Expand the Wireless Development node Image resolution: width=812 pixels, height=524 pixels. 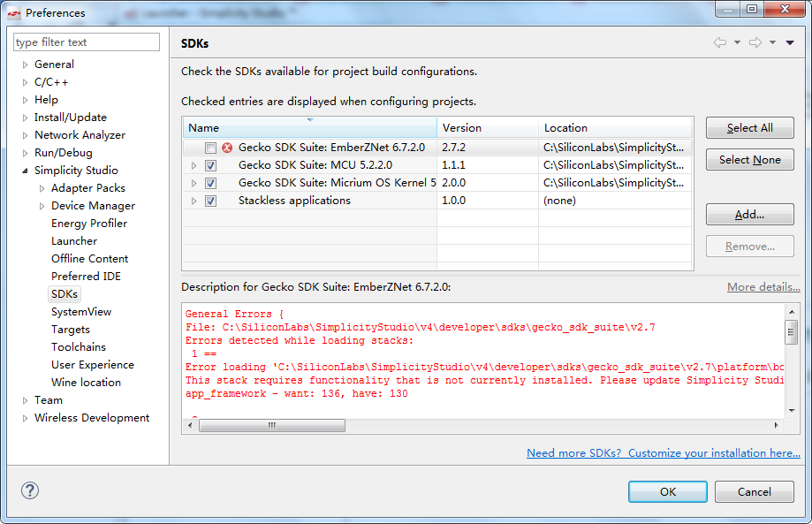(25, 418)
